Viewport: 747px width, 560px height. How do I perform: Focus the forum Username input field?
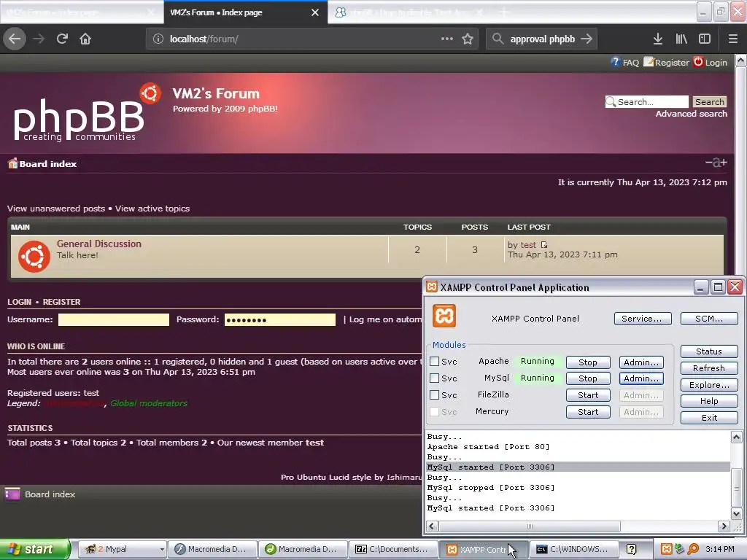click(x=113, y=319)
